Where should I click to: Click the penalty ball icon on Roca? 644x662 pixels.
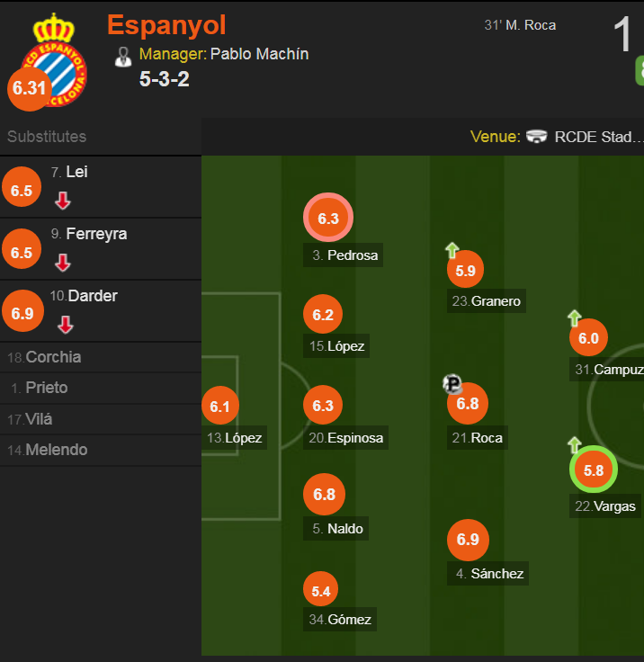pyautogui.click(x=452, y=384)
